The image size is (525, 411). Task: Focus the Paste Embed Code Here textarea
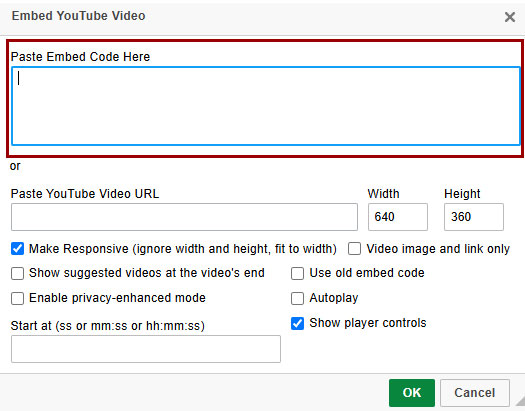click(266, 106)
